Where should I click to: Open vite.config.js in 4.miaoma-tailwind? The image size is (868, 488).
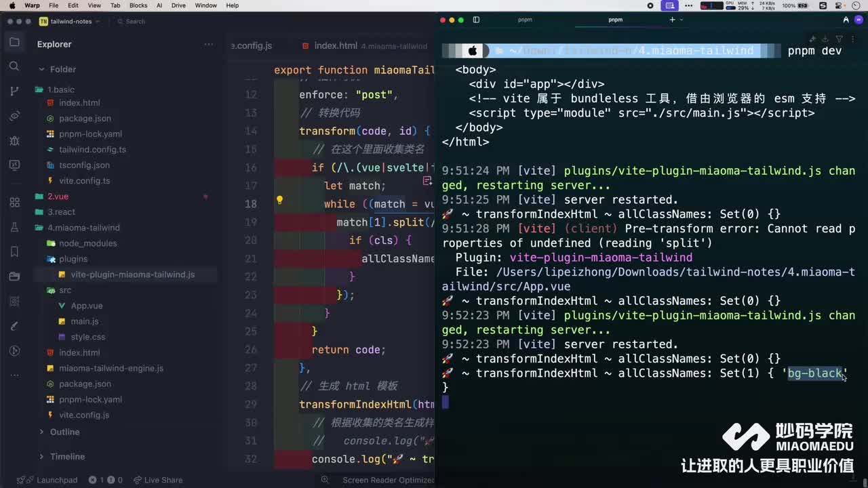coord(84,415)
